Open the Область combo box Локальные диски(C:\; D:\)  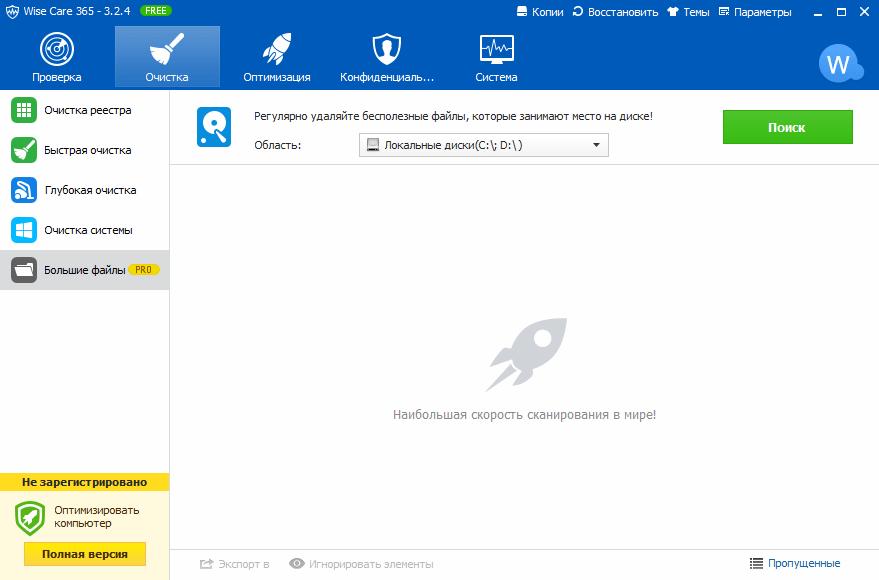click(x=484, y=145)
